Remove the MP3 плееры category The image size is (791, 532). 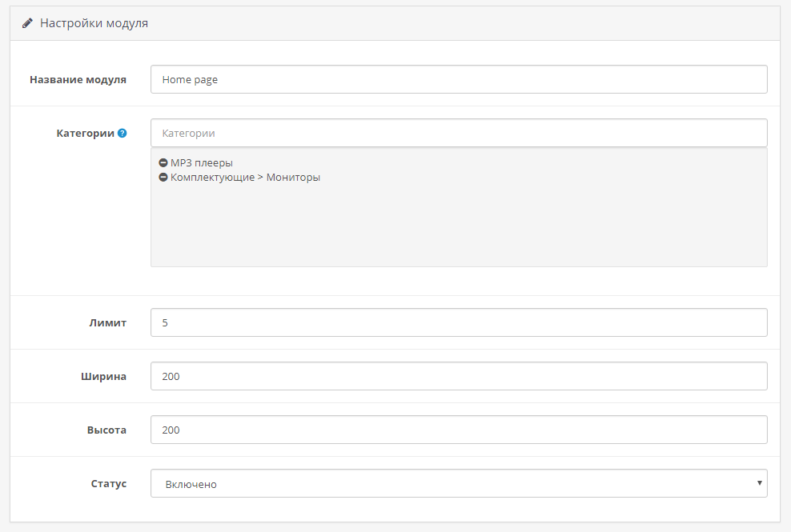pyautogui.click(x=163, y=163)
